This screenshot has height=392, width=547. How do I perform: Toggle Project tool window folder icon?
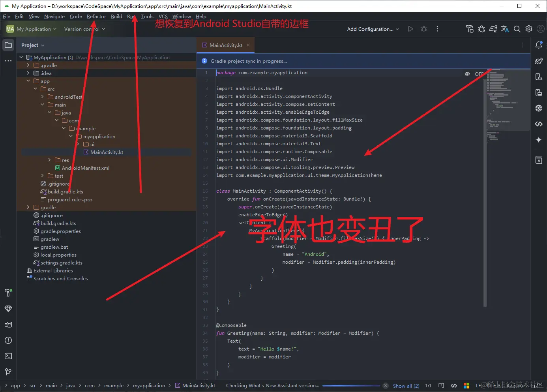pos(8,45)
